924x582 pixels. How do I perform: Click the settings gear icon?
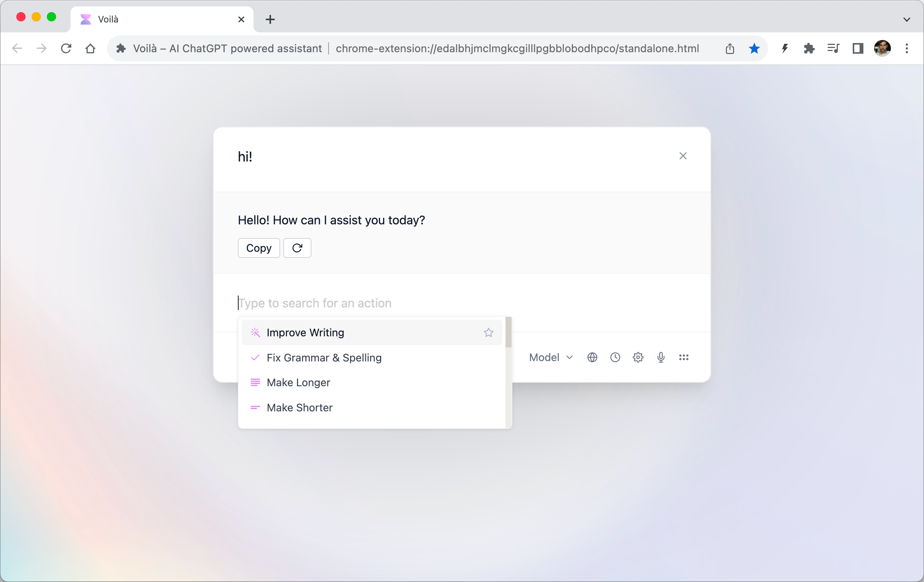point(637,357)
